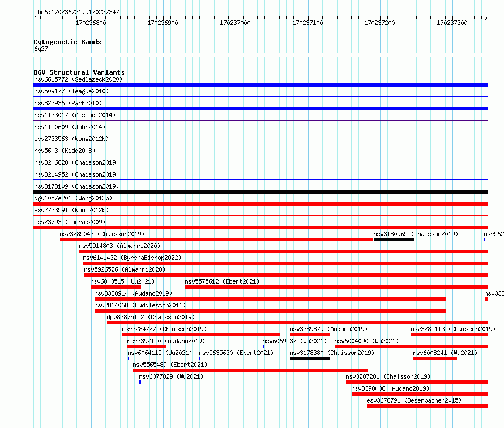This screenshot has width=504, height=428.
Task: Select the small blue nsv6069537 marker
Action: pyautogui.click(x=263, y=346)
